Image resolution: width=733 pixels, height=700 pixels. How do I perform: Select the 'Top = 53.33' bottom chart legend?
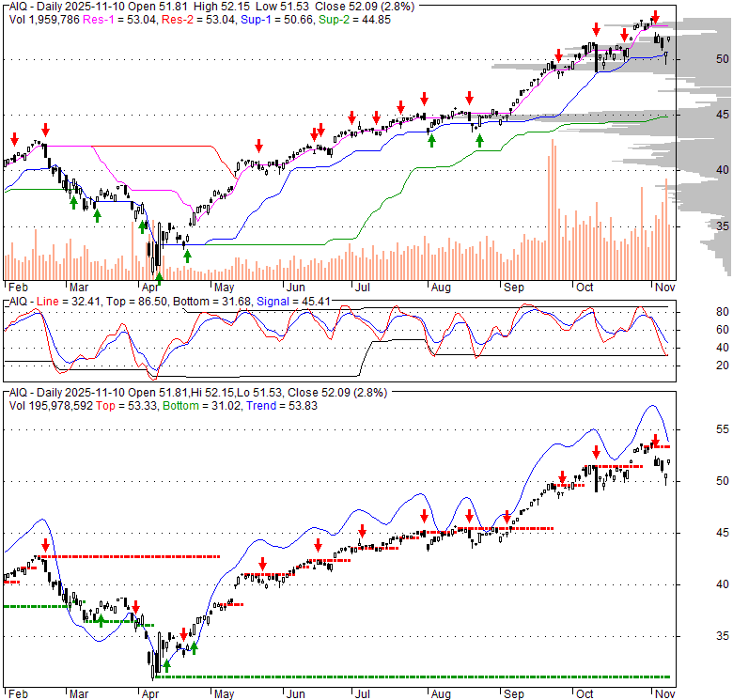tap(126, 406)
